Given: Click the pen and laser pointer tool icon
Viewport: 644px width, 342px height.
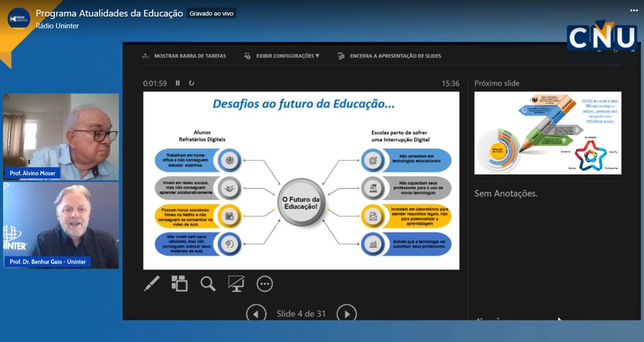Looking at the screenshot, I should coord(152,284).
